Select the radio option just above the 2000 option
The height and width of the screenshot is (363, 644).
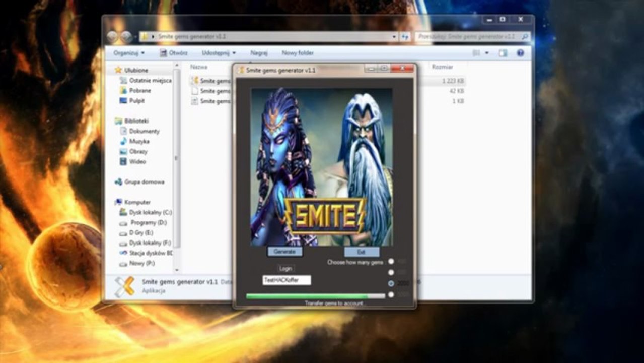tap(391, 272)
